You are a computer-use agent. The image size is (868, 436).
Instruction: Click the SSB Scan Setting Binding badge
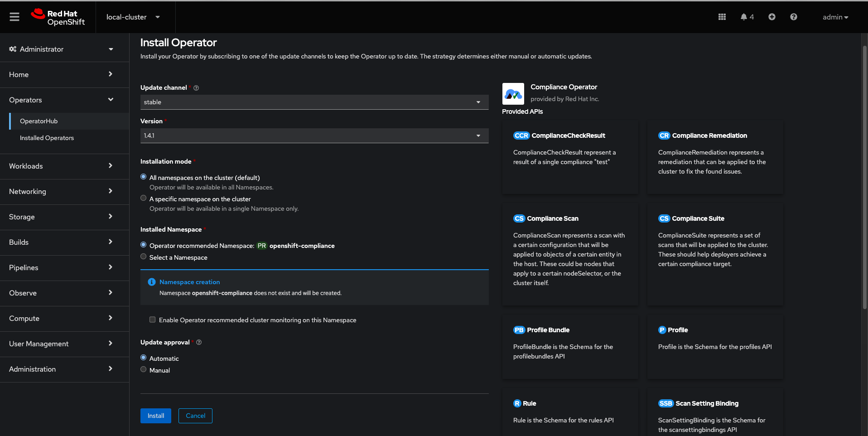pyautogui.click(x=666, y=403)
